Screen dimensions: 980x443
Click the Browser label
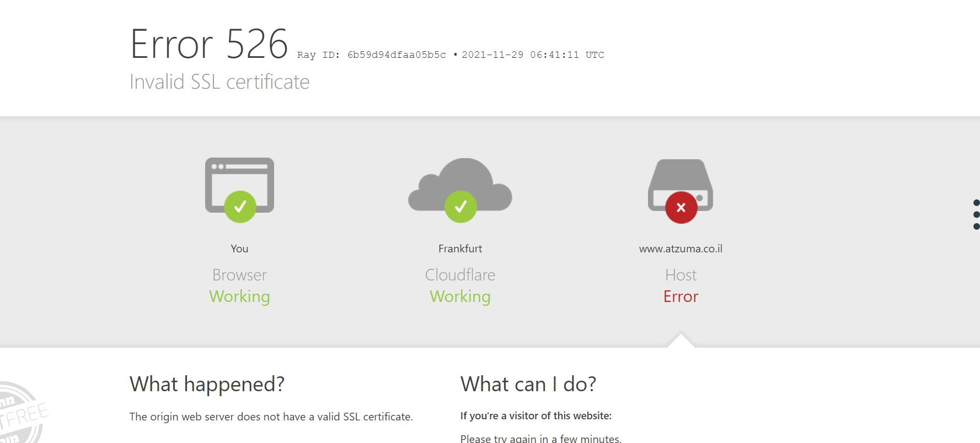(x=239, y=274)
